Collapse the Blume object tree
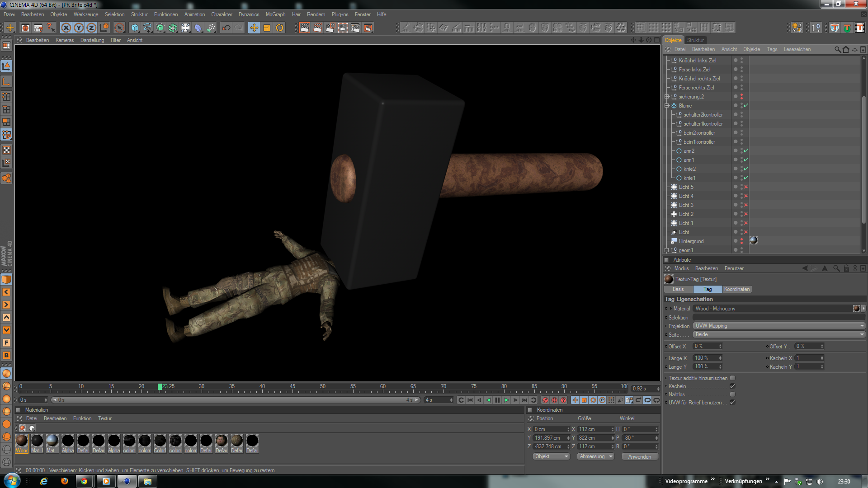The image size is (868, 488). (667, 106)
